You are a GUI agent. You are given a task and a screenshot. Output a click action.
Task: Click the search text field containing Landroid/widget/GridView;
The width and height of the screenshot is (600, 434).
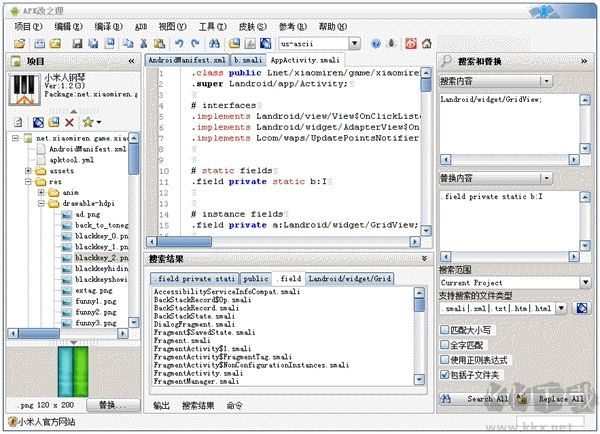[x=509, y=124]
